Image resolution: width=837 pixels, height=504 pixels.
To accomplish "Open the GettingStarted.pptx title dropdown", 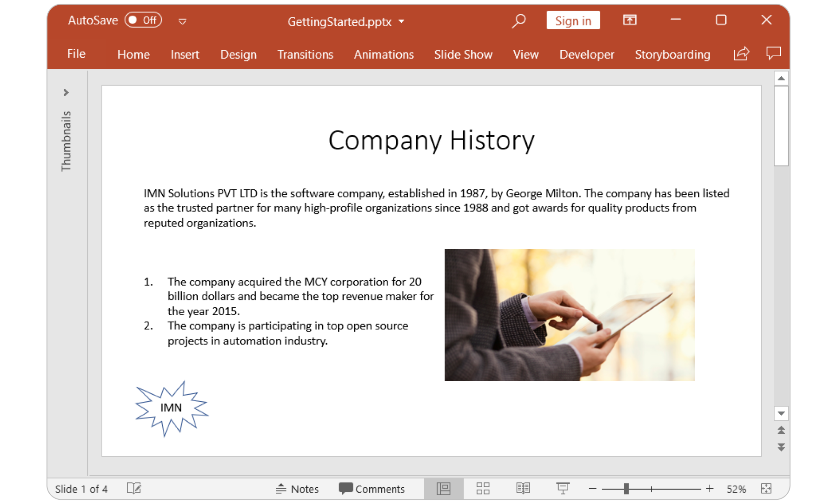I will (402, 21).
